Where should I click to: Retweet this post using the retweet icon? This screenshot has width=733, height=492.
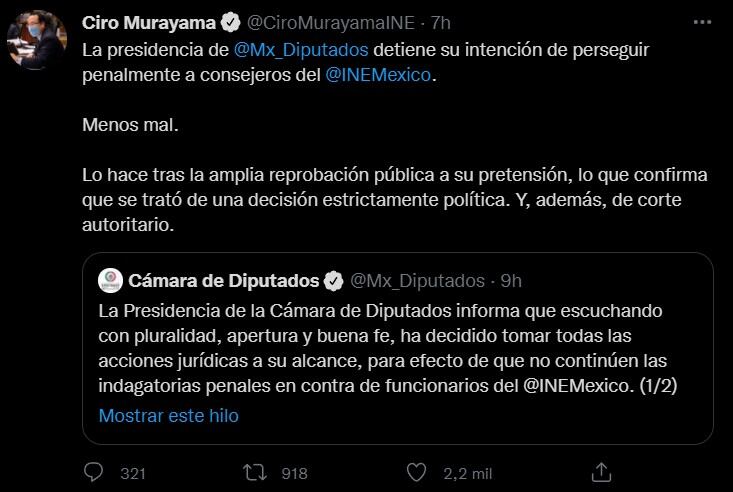[x=256, y=472]
